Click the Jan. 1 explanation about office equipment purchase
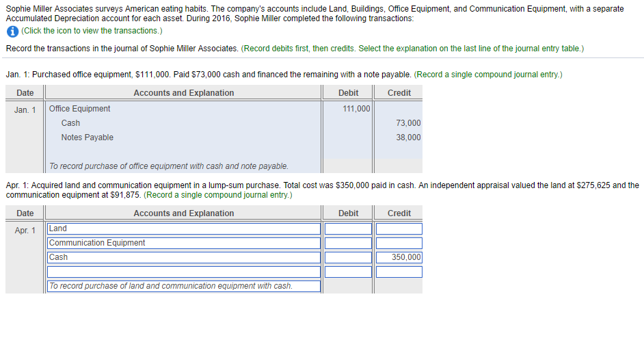The image size is (644, 340). click(169, 166)
